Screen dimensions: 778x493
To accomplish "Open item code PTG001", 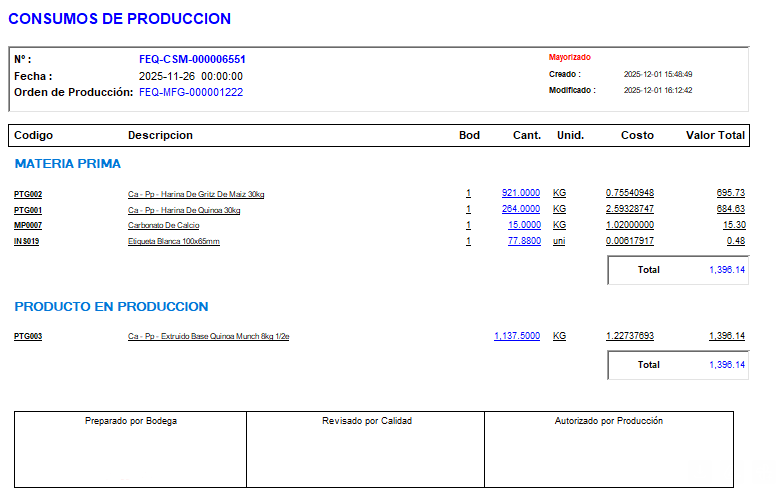I will (28, 210).
